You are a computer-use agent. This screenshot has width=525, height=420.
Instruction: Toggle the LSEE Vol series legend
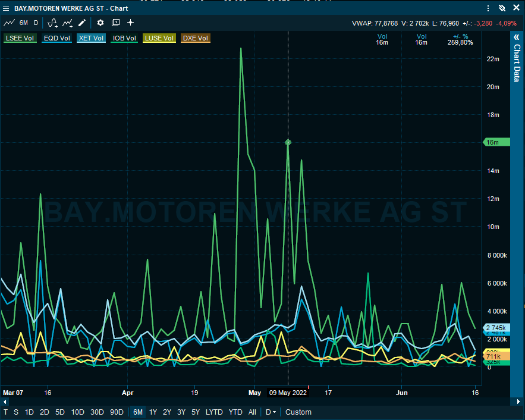pos(20,38)
